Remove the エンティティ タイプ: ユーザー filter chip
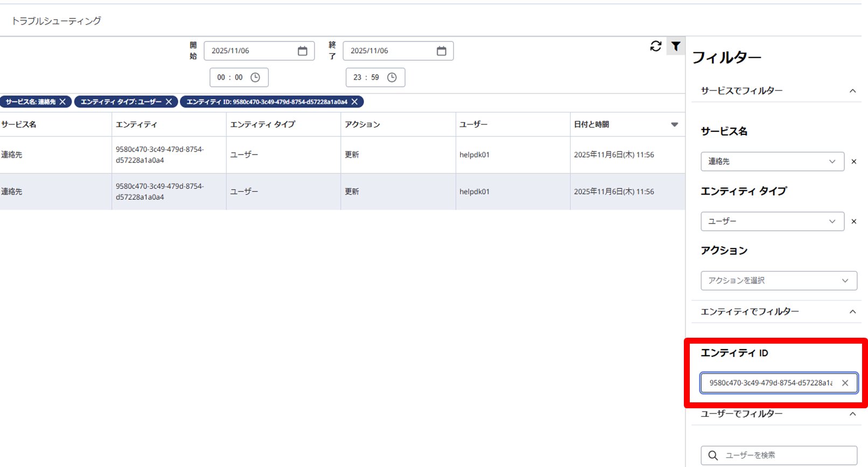This screenshot has width=868, height=467. [x=169, y=102]
